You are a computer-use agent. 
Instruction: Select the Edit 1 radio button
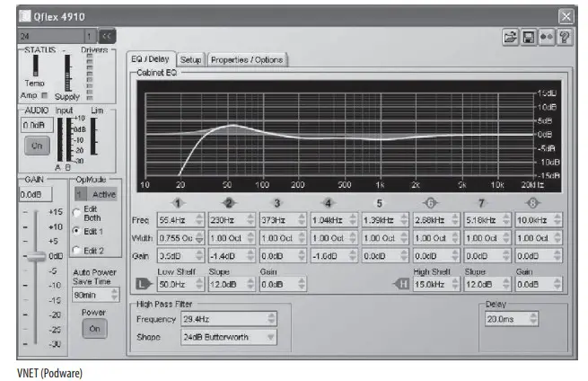click(x=76, y=230)
